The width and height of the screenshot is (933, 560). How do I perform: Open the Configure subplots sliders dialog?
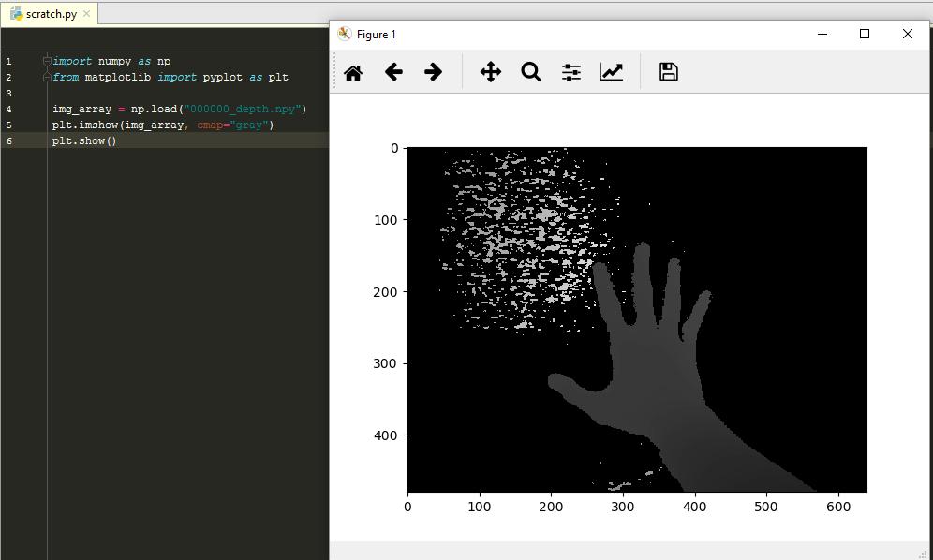571,72
